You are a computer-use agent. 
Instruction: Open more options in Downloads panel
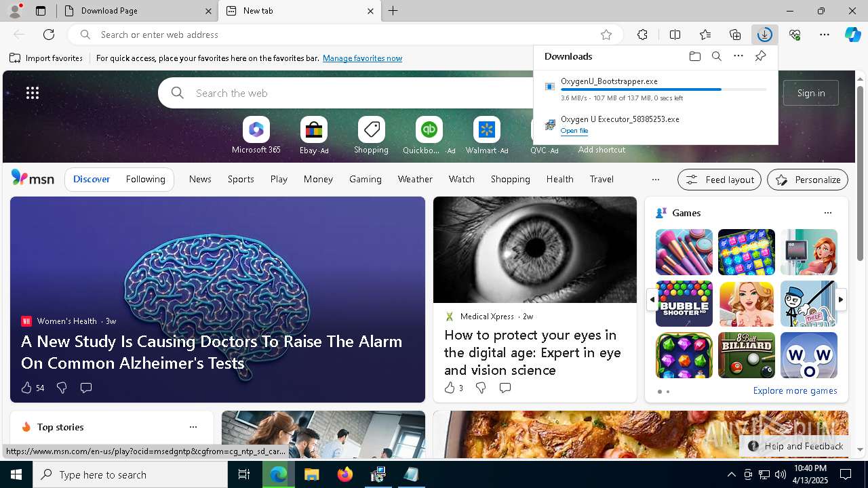click(738, 56)
